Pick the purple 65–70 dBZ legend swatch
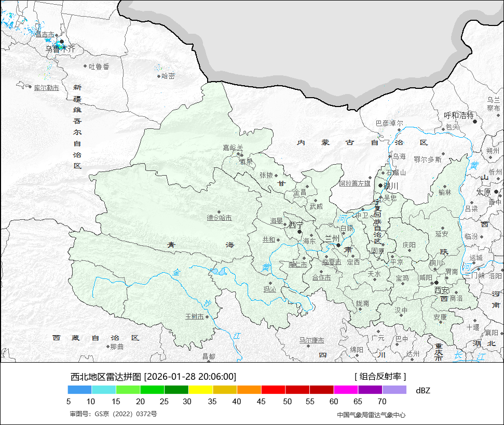 (370, 390)
